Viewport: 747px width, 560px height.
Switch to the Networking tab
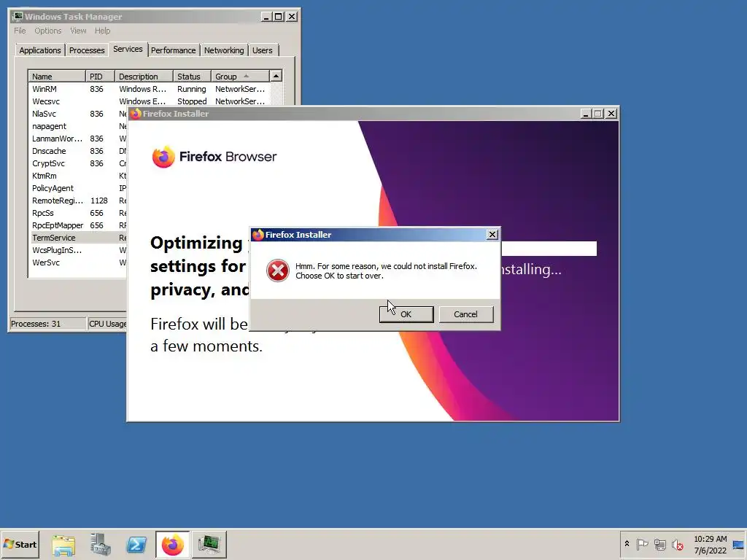pyautogui.click(x=224, y=50)
